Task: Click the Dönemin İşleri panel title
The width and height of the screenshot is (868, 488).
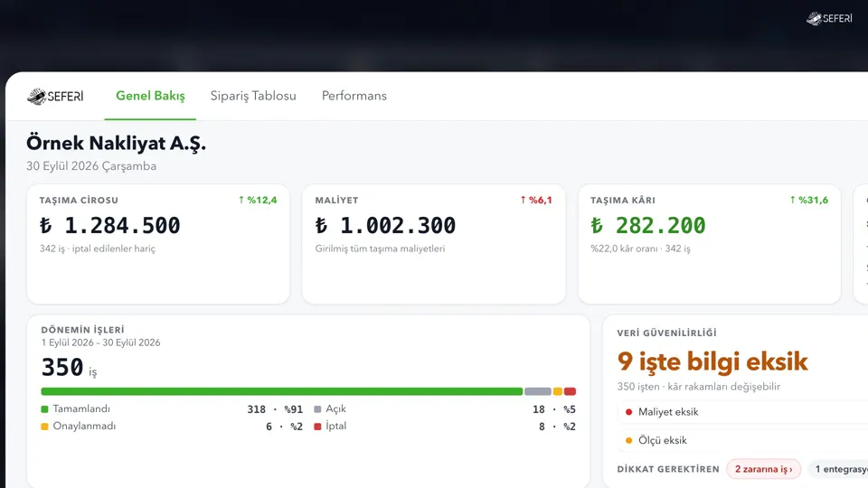Action: (x=82, y=330)
